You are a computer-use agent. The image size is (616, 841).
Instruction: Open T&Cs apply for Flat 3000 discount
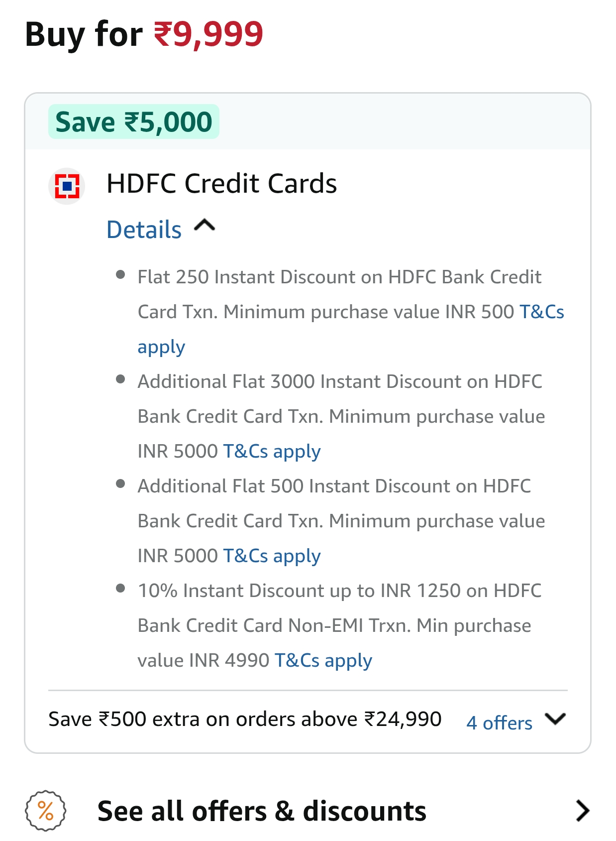pyautogui.click(x=272, y=452)
